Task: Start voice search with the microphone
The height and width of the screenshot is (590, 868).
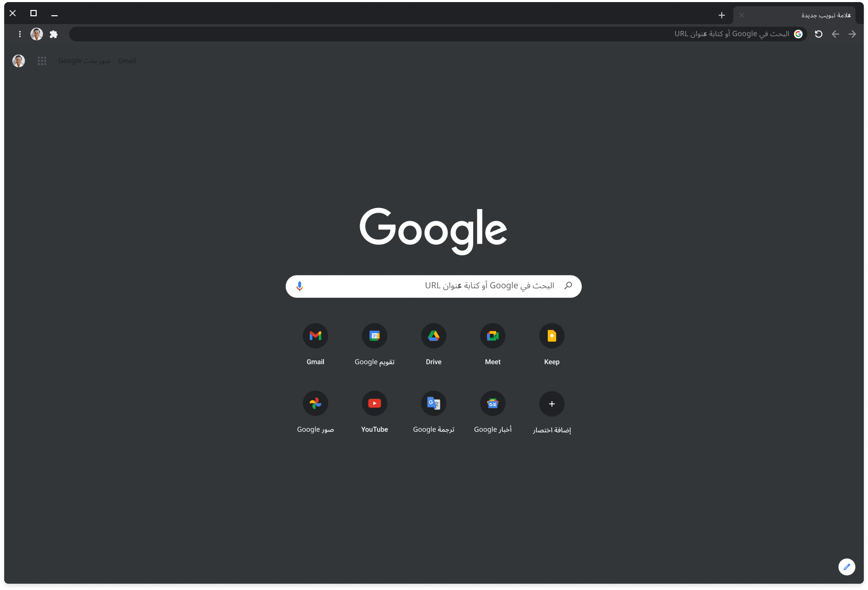Action: point(300,287)
